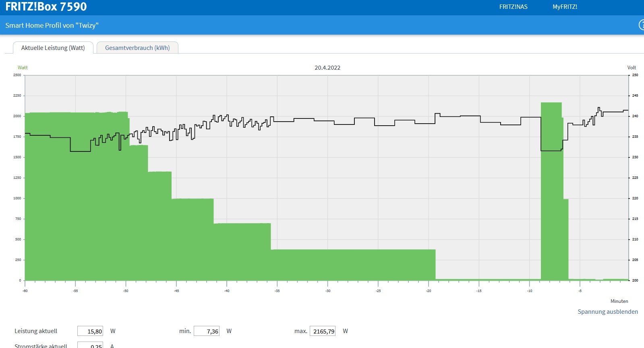The height and width of the screenshot is (348, 644).
Task: Open the FRITZ!NAS link
Action: coord(513,7)
